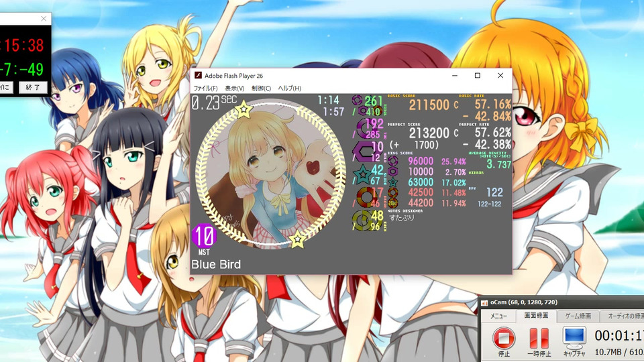This screenshot has width=644, height=362.
Task: Switch to oCam's ゲーム録画 tab
Action: (x=578, y=316)
